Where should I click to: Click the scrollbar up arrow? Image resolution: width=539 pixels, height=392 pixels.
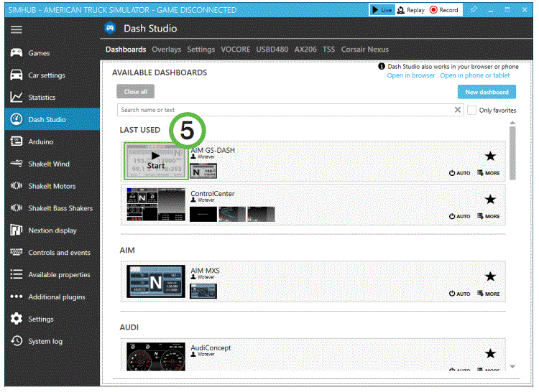pos(512,123)
